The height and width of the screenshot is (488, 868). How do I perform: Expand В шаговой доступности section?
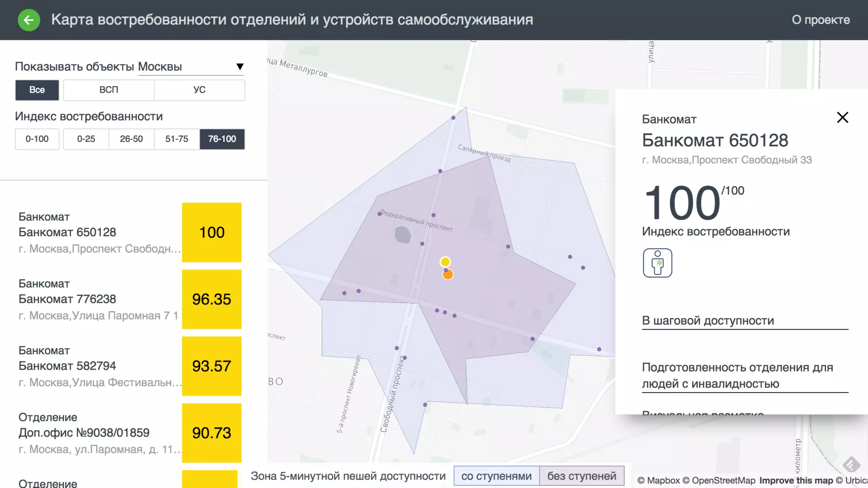(x=708, y=321)
